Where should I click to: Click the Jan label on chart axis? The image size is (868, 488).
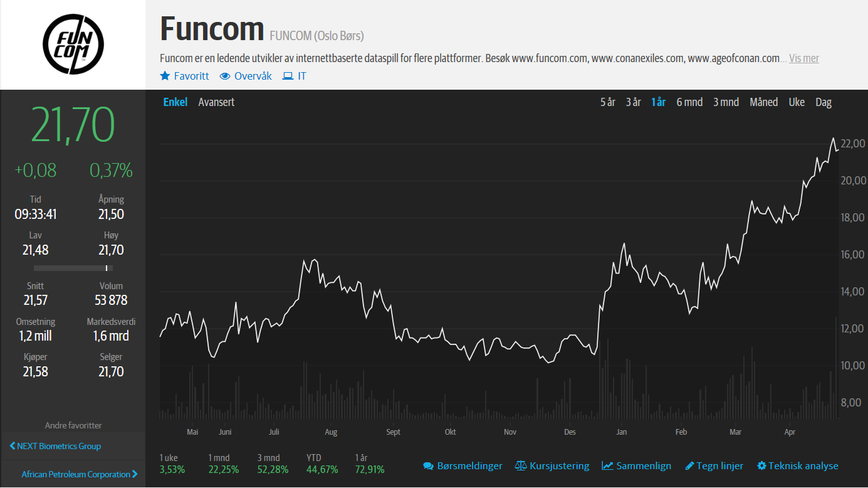621,432
